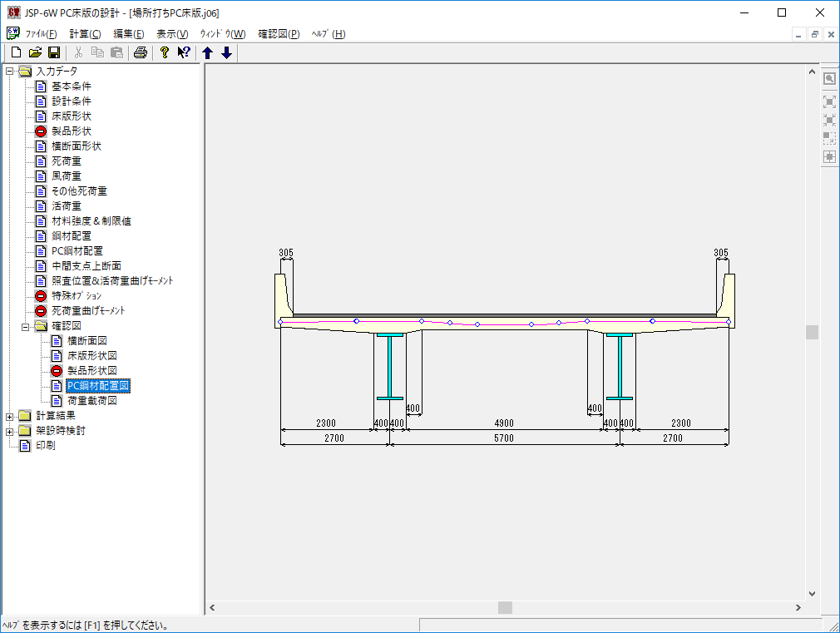Open the 計算(C) menu
This screenshot has width=840, height=633.
[85, 34]
